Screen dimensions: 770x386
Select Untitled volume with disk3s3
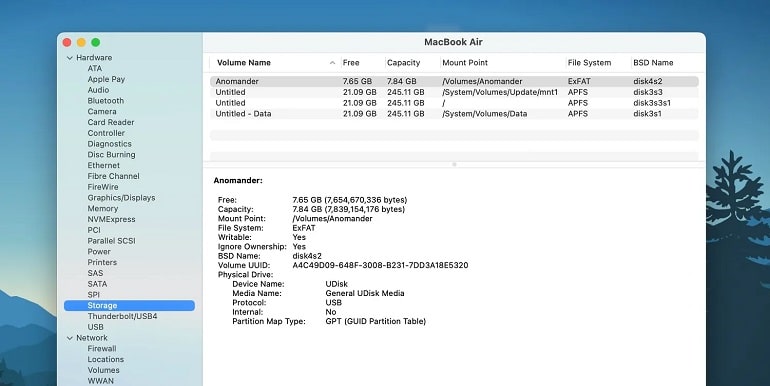[x=454, y=92]
